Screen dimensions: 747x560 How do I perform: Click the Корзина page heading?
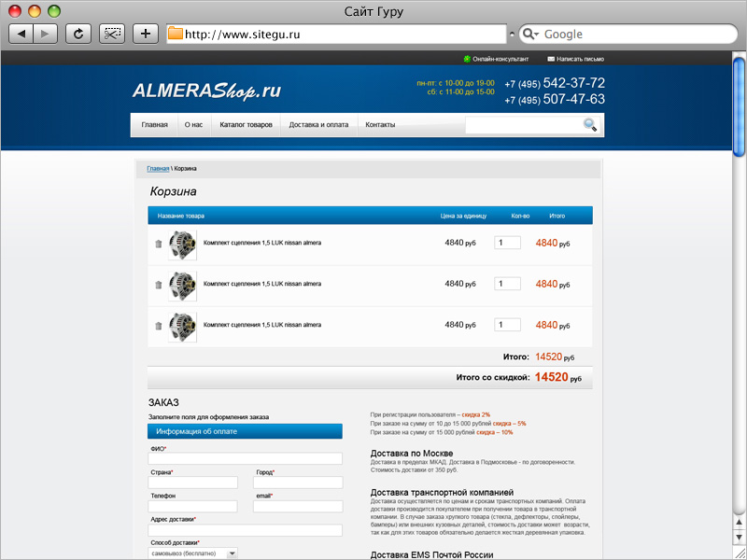(173, 191)
